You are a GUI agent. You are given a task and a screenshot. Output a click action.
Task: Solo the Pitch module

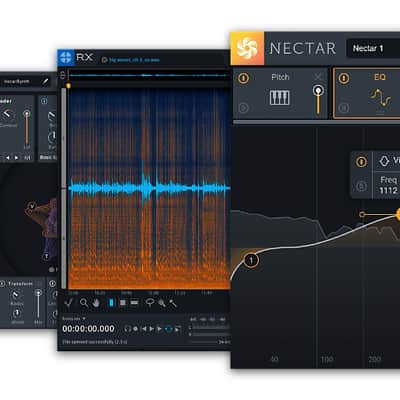[244, 108]
